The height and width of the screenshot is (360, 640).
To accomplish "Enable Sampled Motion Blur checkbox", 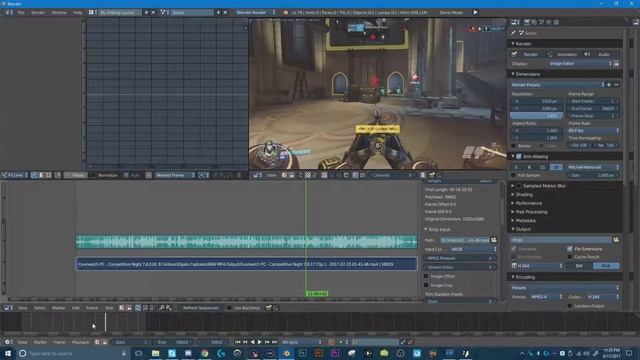I will click(519, 186).
